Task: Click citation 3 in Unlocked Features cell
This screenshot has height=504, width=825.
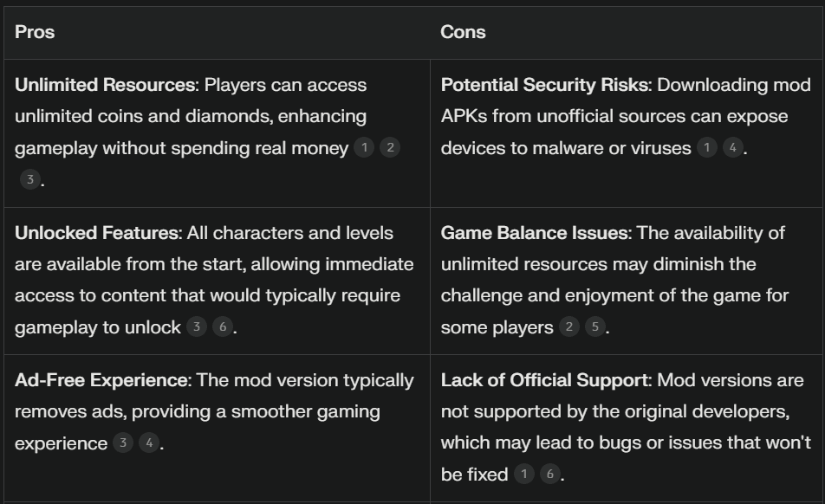Action: coord(197,326)
